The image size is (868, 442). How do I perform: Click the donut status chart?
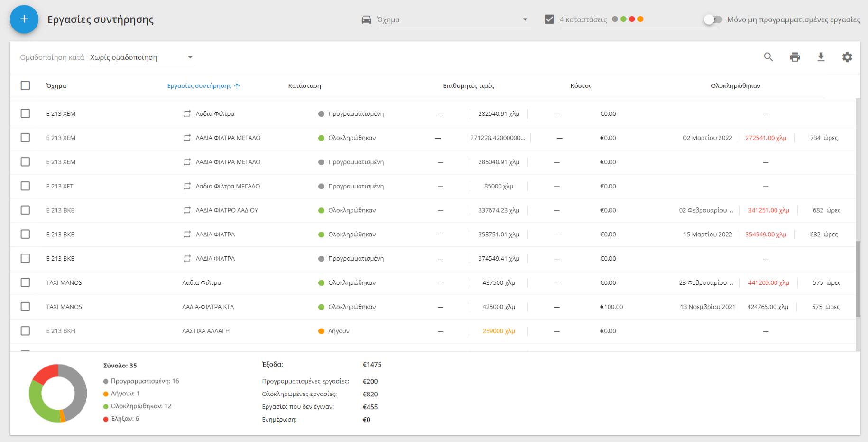[x=58, y=393]
